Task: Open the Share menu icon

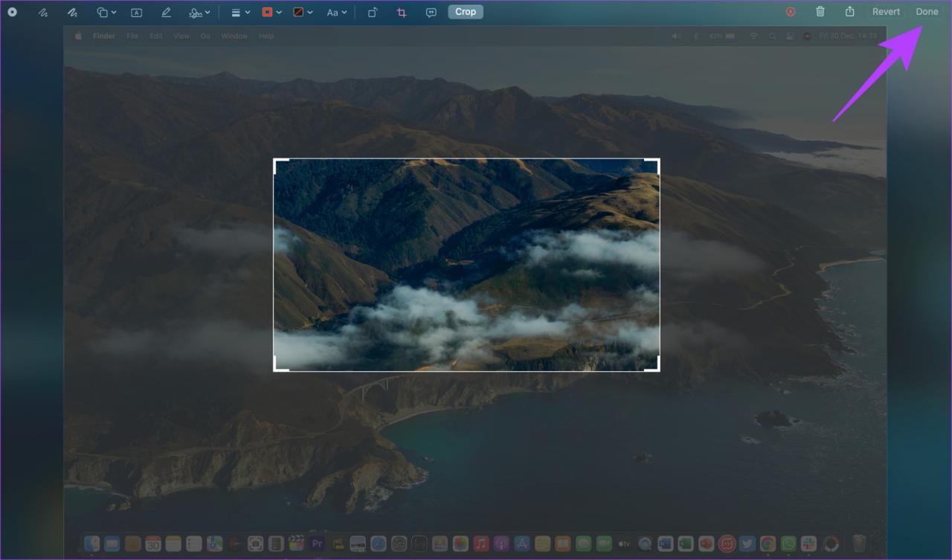Action: coord(850,12)
